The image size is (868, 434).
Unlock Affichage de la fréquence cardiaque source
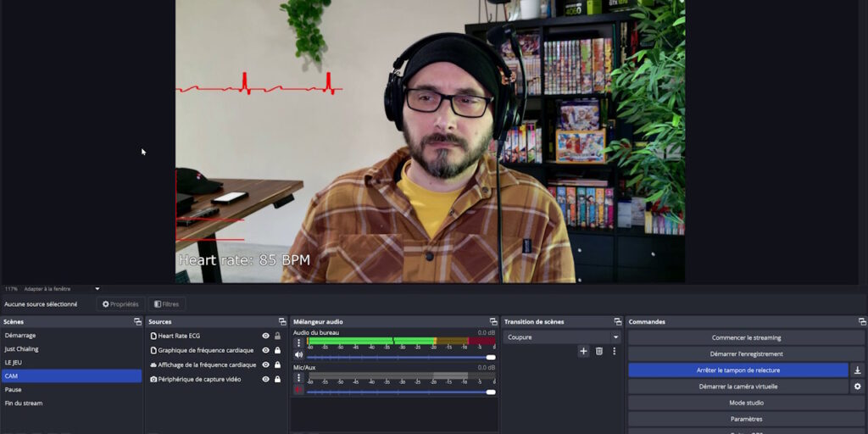click(277, 364)
